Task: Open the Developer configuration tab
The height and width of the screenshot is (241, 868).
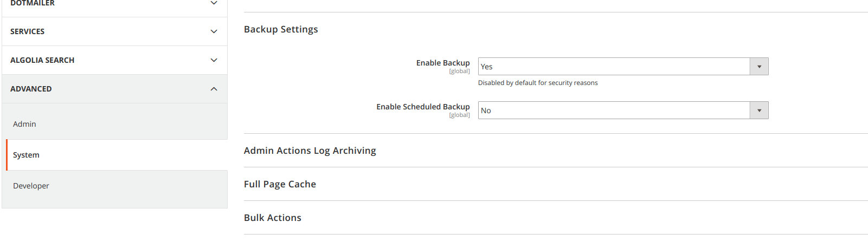Action: pyautogui.click(x=31, y=186)
